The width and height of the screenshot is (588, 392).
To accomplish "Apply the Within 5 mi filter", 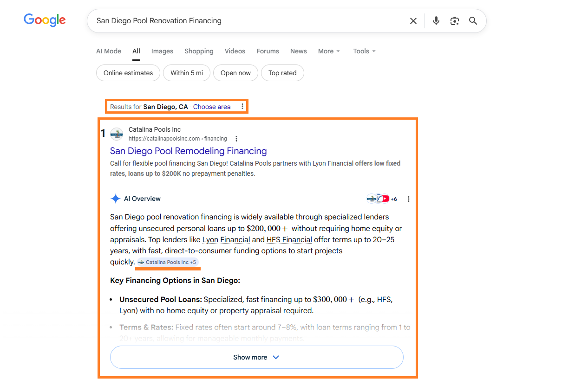I will tap(187, 73).
